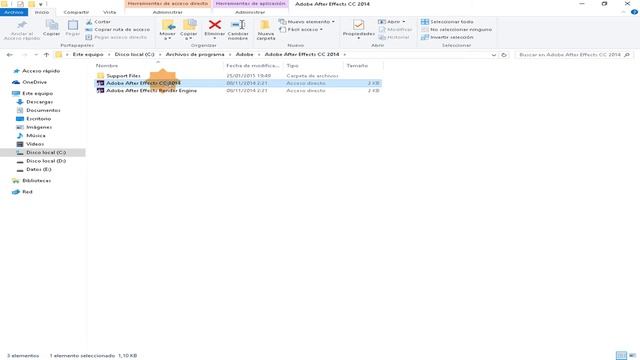Click the Adobe breadcrumb segment
The width and height of the screenshot is (640, 360).
tap(244, 54)
